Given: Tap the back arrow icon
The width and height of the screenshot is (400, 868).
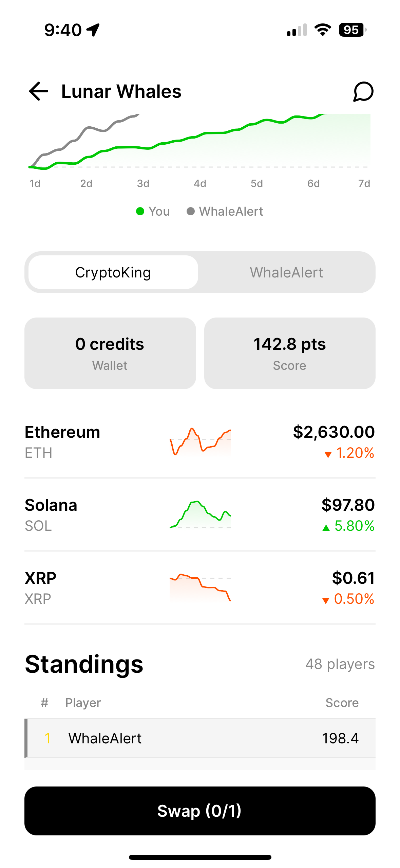Looking at the screenshot, I should pyautogui.click(x=39, y=91).
